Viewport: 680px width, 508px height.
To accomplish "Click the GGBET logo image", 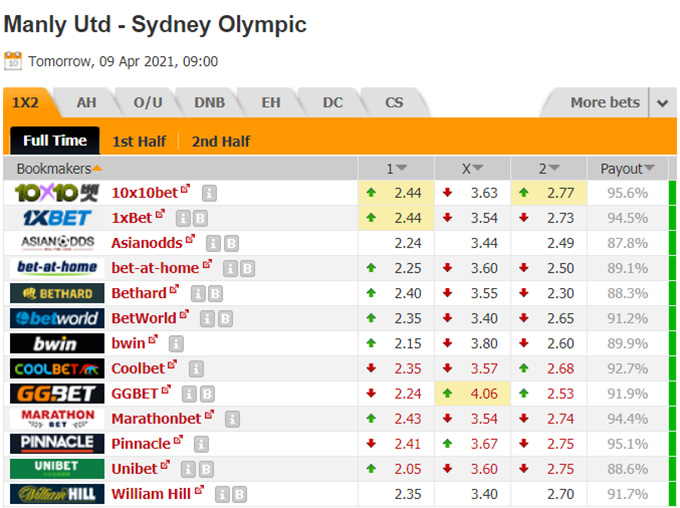I will (x=57, y=394).
